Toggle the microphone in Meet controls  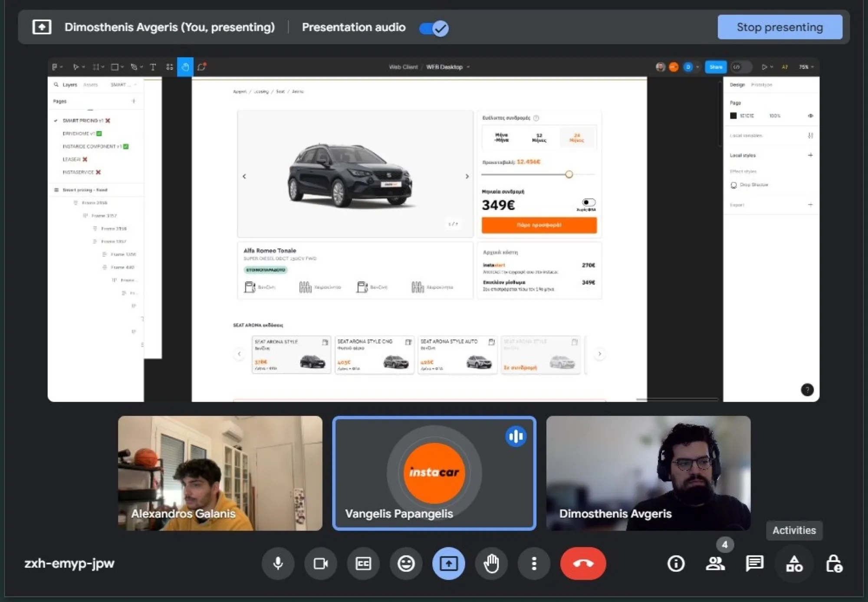coord(278,563)
